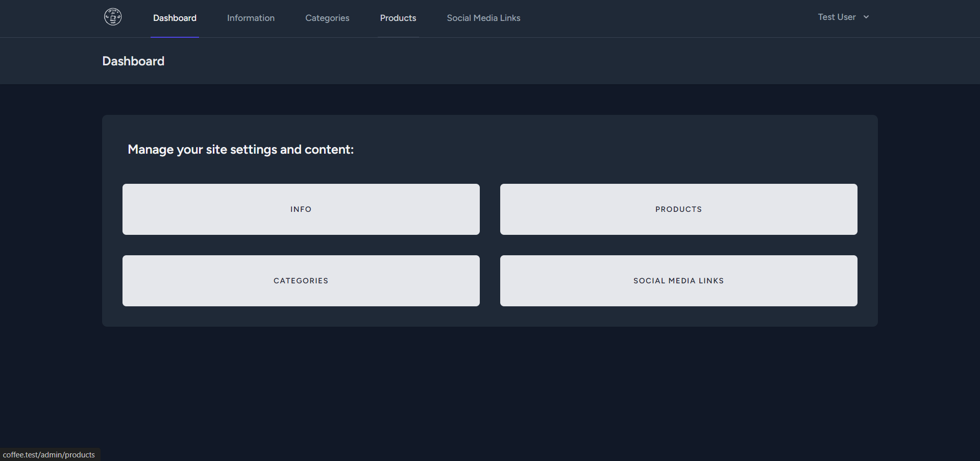Open the Test User account menu

coord(837,17)
